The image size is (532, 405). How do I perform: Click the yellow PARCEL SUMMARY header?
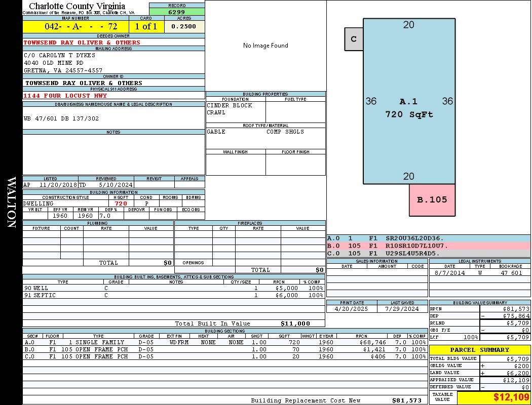point(479,350)
